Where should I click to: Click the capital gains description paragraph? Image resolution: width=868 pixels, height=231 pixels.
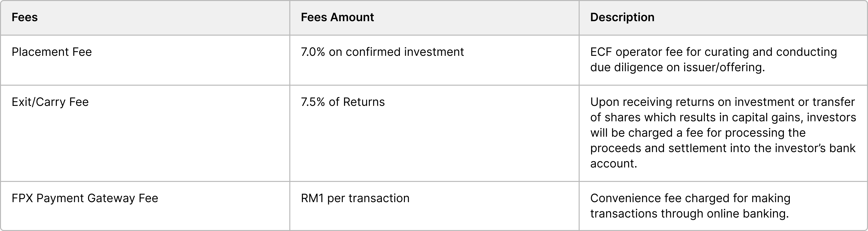(x=723, y=133)
